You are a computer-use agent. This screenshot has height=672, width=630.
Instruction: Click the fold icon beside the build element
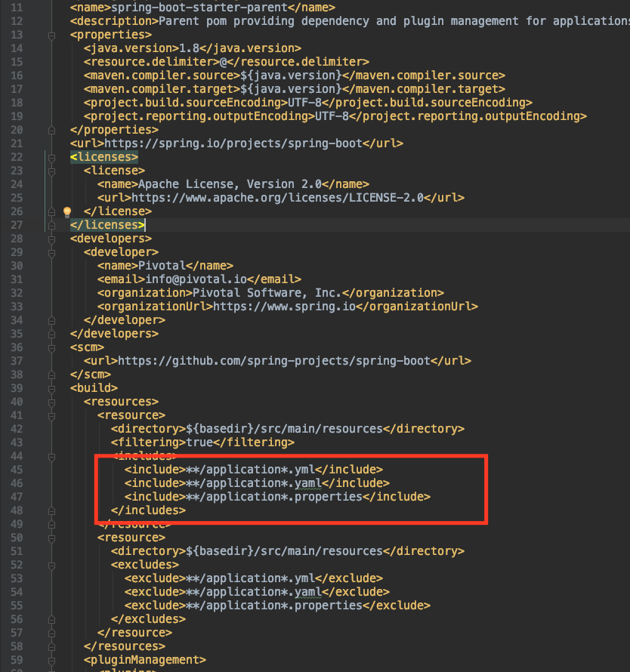pos(51,387)
